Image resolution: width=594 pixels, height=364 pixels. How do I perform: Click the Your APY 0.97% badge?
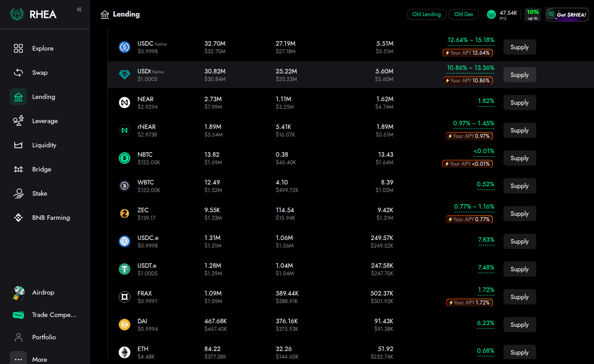[x=469, y=136]
